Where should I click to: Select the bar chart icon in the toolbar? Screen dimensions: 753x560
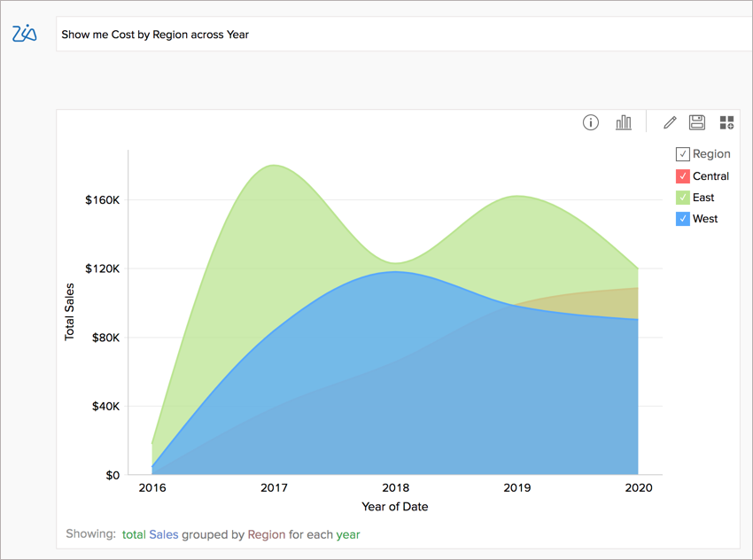click(623, 121)
